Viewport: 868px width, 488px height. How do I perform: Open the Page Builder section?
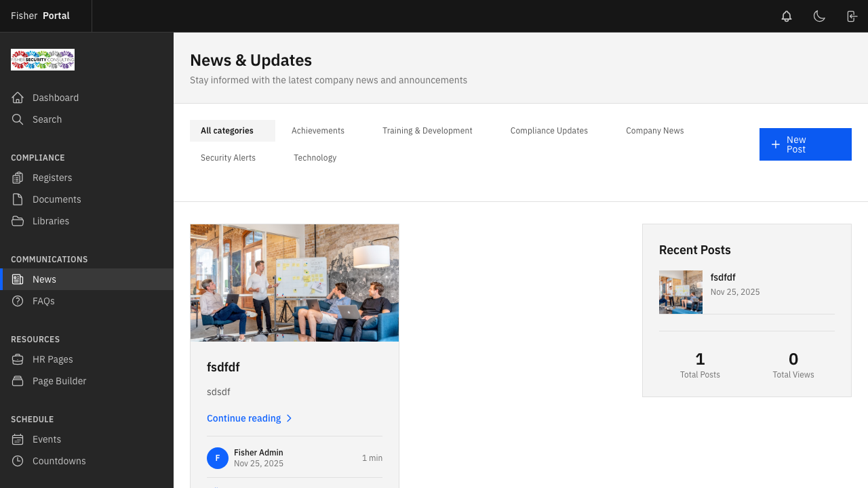tap(59, 381)
